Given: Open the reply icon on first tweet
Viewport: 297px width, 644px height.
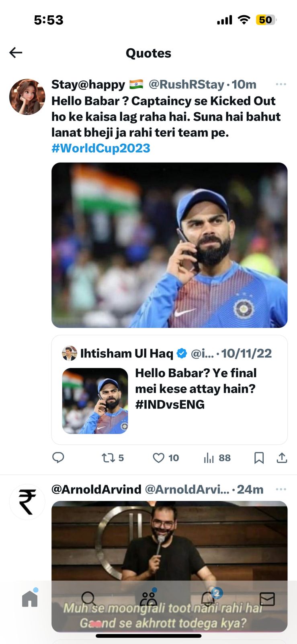Looking at the screenshot, I should click(58, 458).
